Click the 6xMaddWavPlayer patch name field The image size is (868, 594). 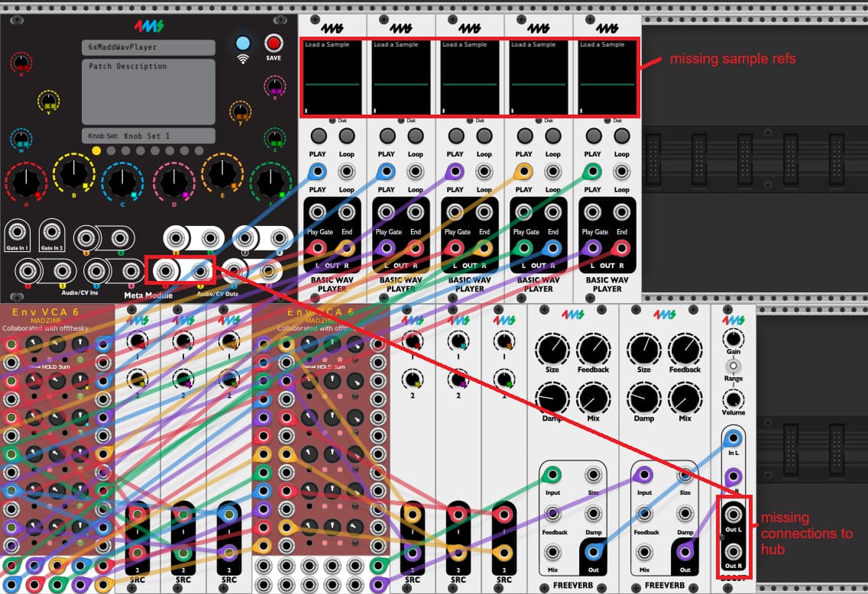tap(148, 47)
